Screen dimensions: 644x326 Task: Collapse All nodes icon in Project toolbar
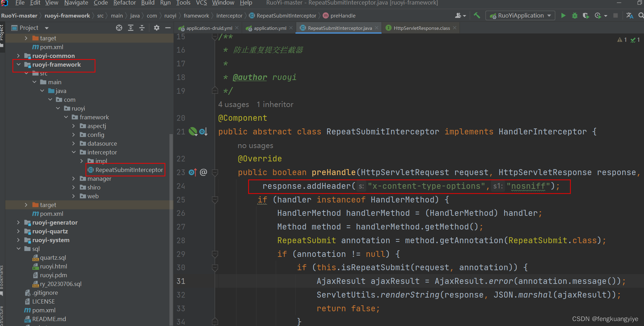(142, 28)
